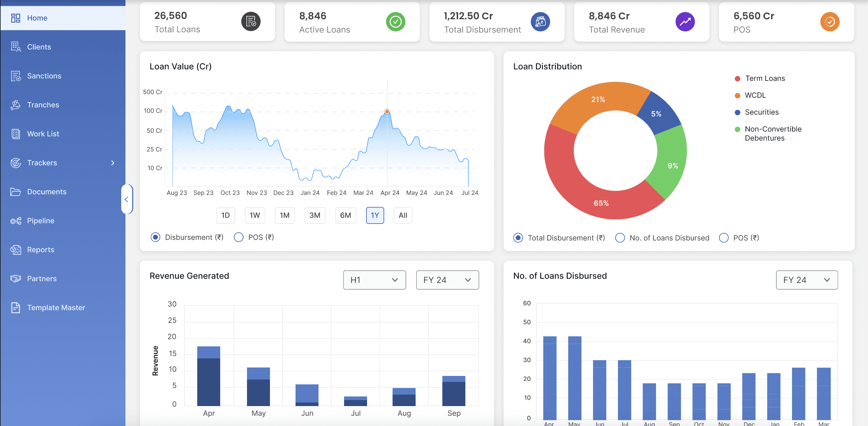Open Sanctions from the sidebar icon
This screenshot has width=868, height=426.
[15, 76]
